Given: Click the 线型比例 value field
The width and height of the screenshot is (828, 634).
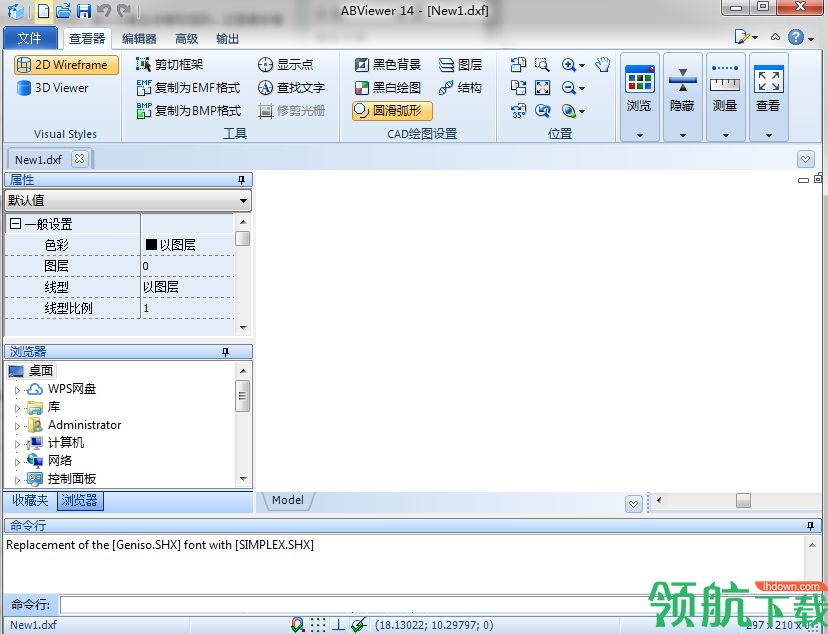Looking at the screenshot, I should 187,308.
